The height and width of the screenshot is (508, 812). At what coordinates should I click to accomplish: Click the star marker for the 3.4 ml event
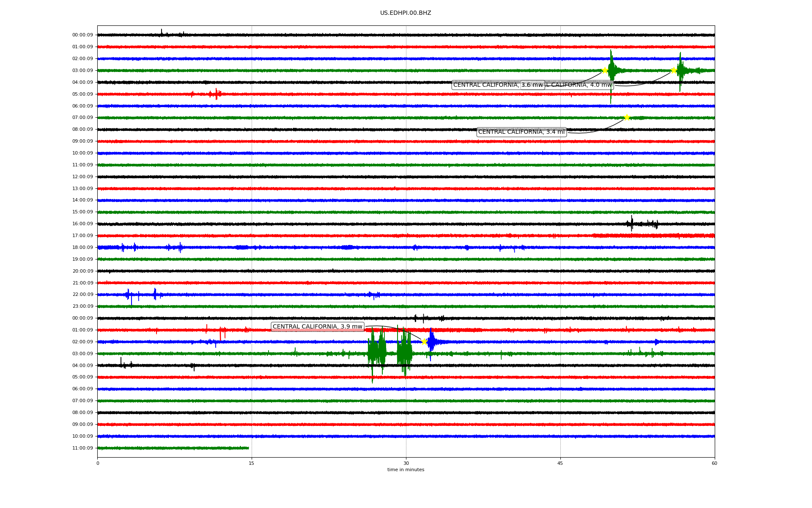click(627, 117)
